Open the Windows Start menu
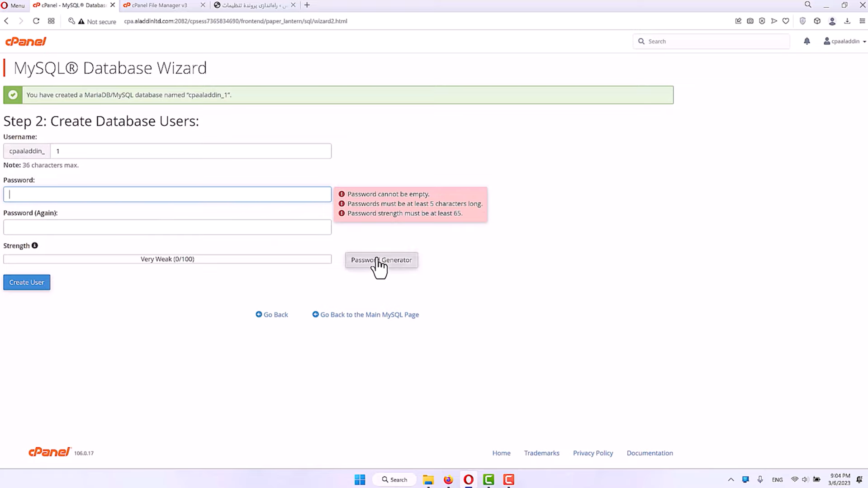This screenshot has height=488, width=868. point(360,479)
